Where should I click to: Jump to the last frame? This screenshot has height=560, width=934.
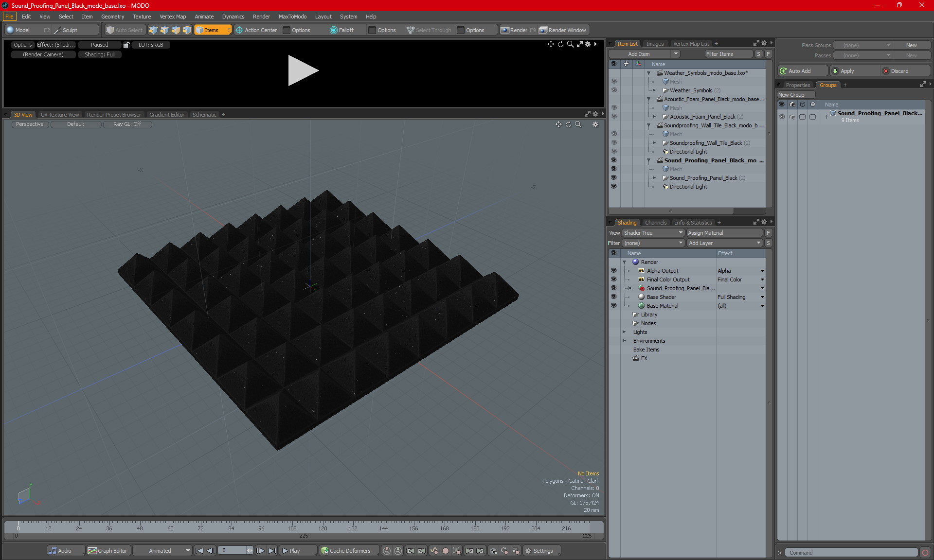[272, 551]
